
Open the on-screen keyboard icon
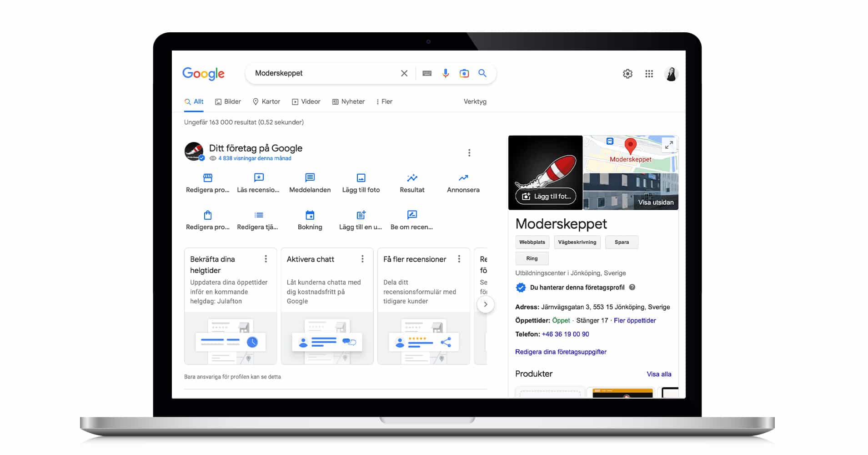[x=426, y=73]
